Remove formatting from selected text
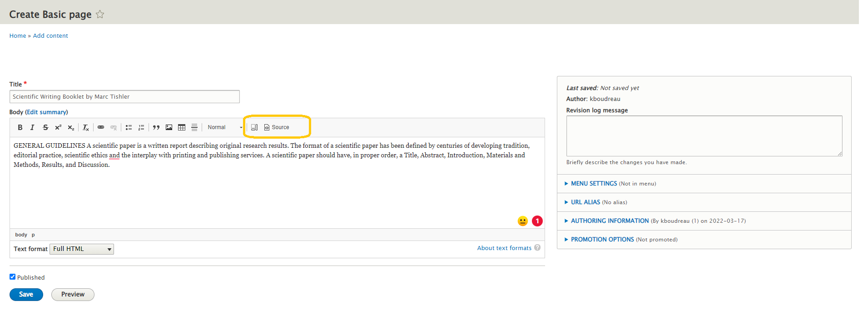This screenshot has height=311, width=868. 86,127
